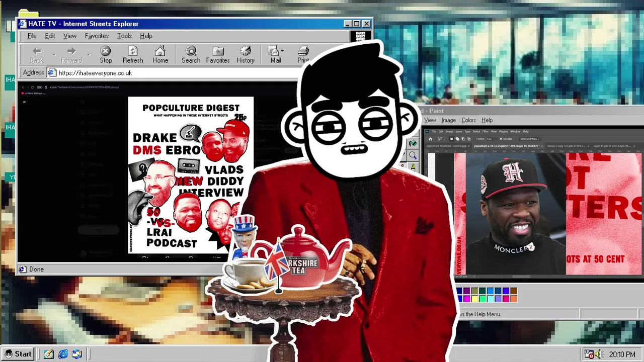Open the Task Scheduler tray icon
644x362 pixels.
[x=589, y=354]
